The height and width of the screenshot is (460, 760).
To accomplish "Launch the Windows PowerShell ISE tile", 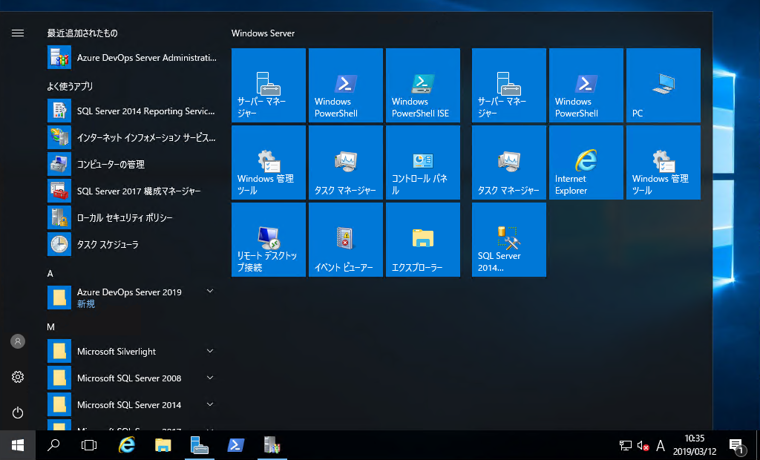I will coord(423,85).
